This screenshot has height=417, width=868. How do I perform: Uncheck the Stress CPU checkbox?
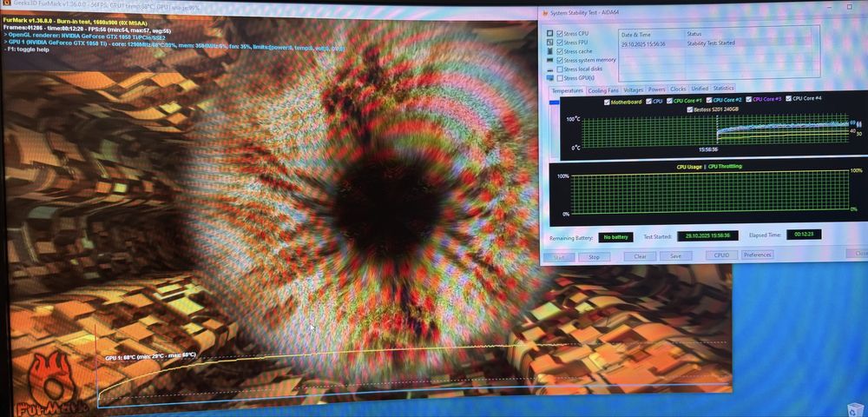pos(560,33)
